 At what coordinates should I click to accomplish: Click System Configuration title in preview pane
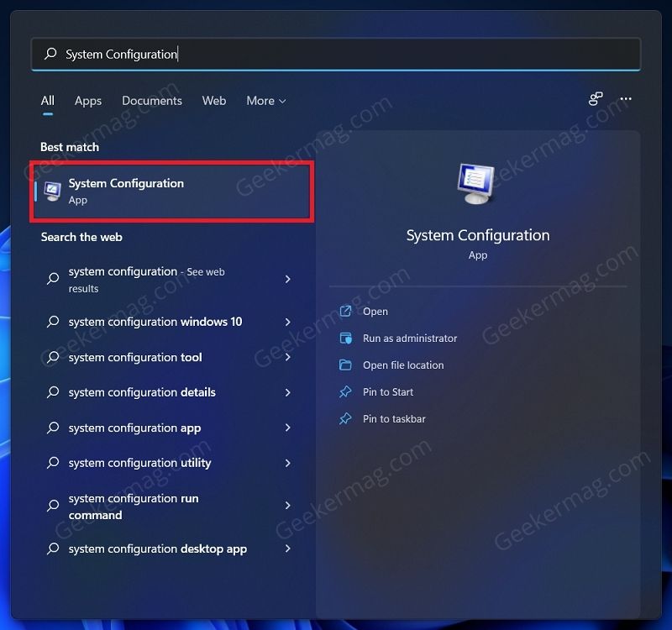pos(478,235)
